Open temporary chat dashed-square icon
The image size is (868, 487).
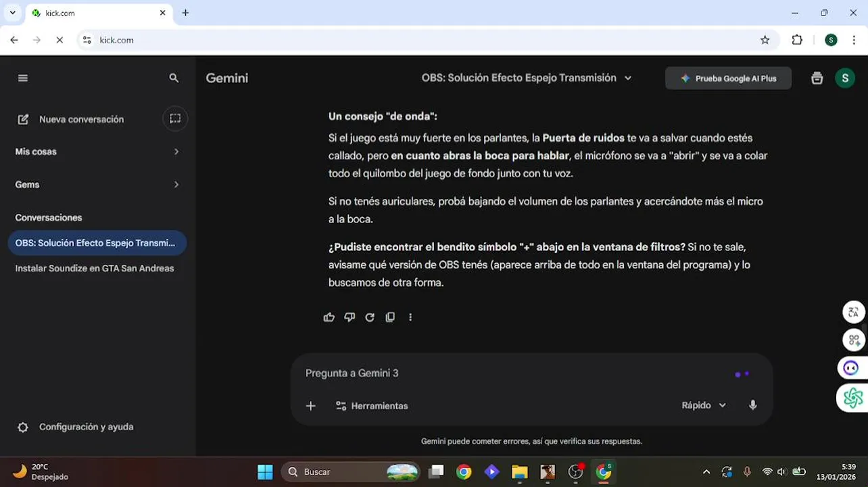[x=175, y=119]
